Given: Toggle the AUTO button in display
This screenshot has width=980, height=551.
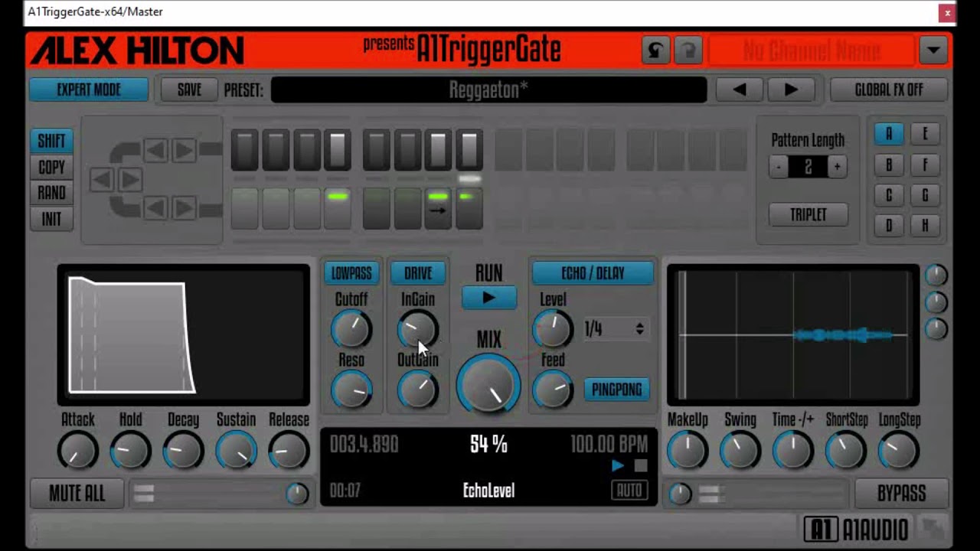Looking at the screenshot, I should pyautogui.click(x=629, y=491).
